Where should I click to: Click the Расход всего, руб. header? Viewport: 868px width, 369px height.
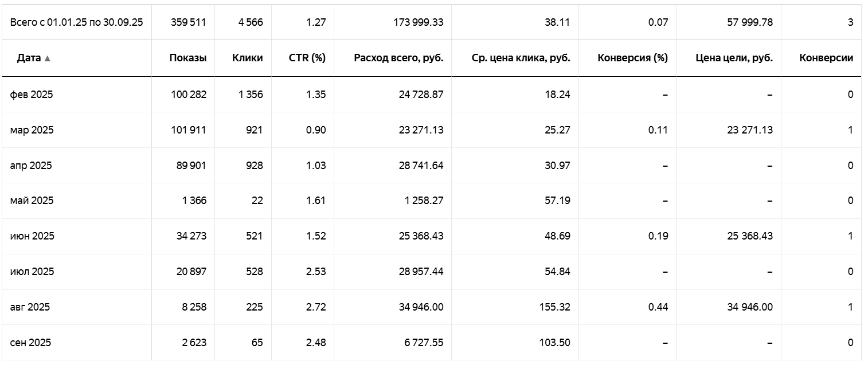398,58
